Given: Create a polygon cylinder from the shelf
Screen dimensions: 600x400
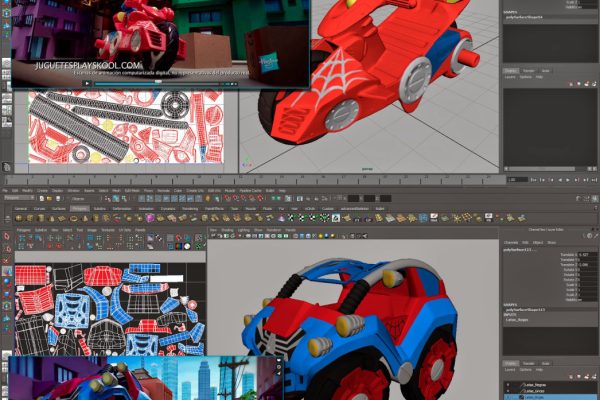Looking at the screenshot, I should pyautogui.click(x=41, y=218).
